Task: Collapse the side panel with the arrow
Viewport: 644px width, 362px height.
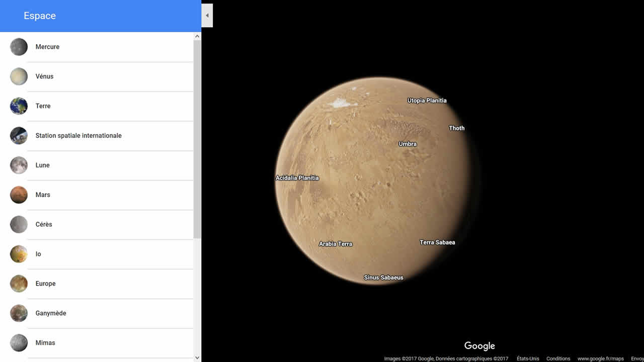Action: (x=207, y=16)
